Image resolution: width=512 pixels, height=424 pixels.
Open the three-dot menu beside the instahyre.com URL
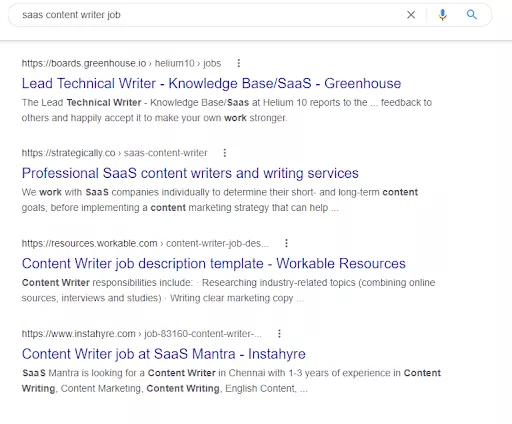tap(279, 333)
